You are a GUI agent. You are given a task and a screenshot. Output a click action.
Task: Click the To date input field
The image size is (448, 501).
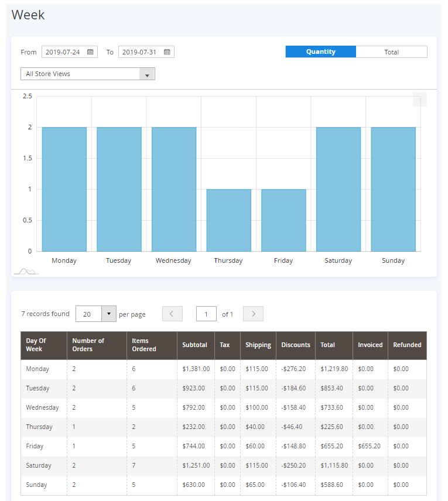140,52
